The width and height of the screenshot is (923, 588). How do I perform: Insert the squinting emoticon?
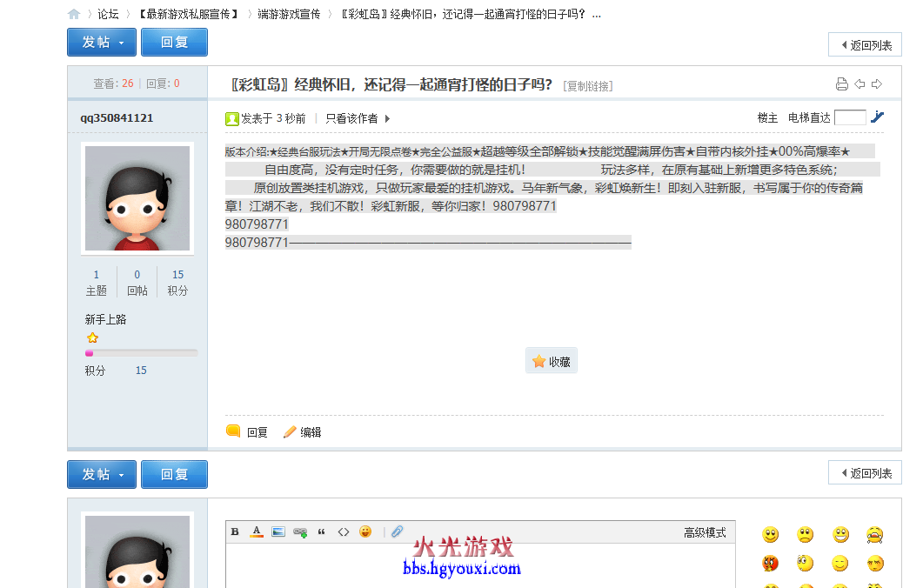pyautogui.click(x=875, y=564)
